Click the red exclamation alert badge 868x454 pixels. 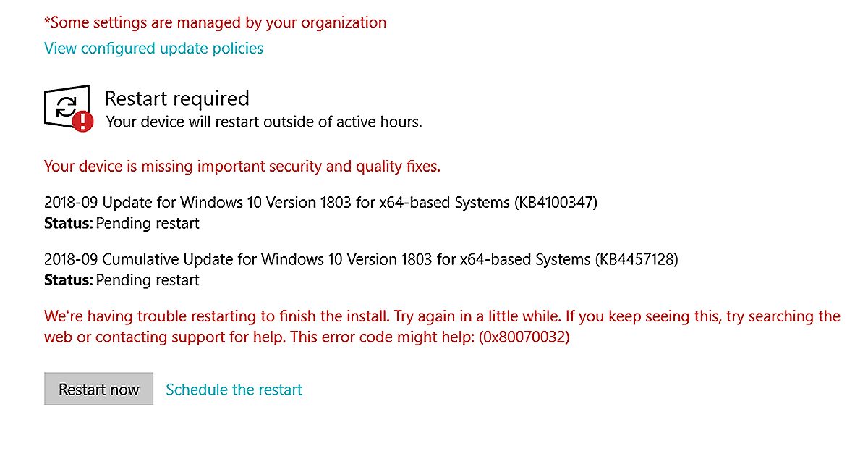pyautogui.click(x=83, y=121)
